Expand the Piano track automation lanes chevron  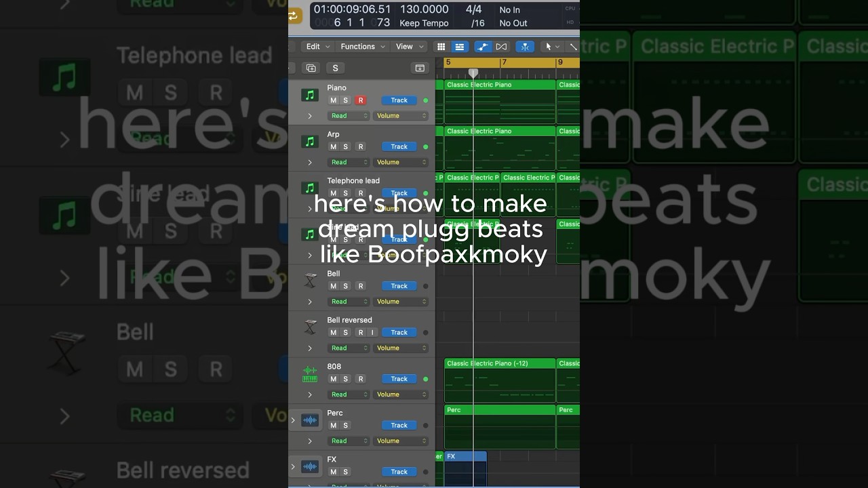click(x=310, y=116)
